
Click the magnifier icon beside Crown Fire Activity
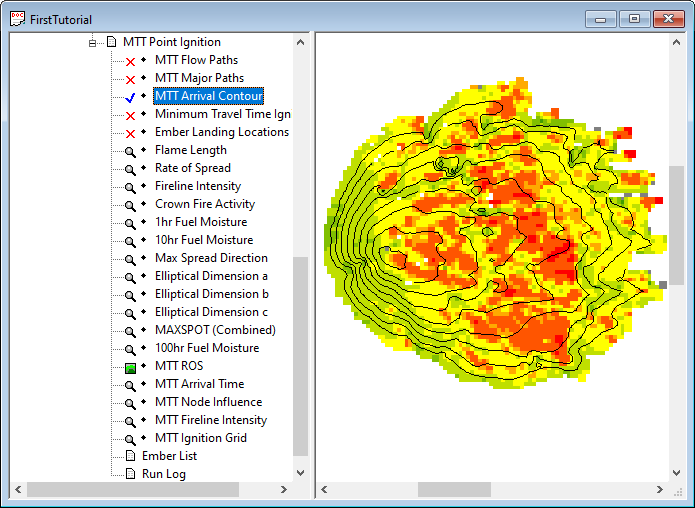[x=130, y=205]
